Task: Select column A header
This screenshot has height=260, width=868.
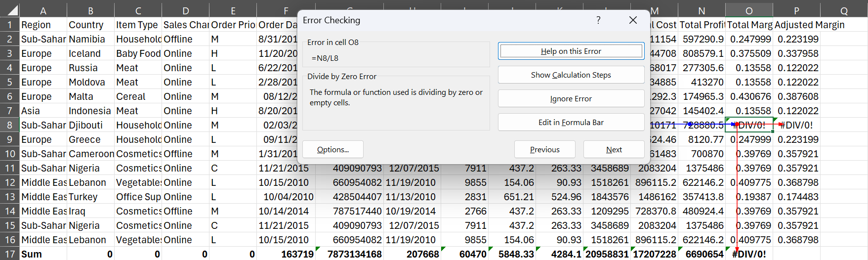Action: (x=43, y=10)
